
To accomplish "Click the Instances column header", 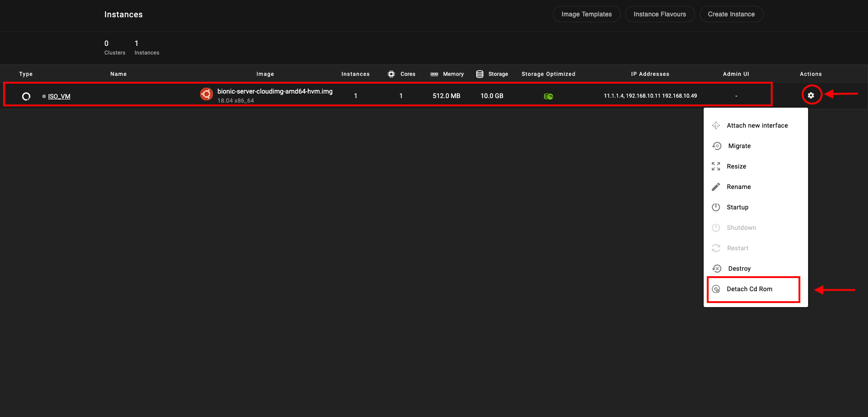I will (x=355, y=74).
